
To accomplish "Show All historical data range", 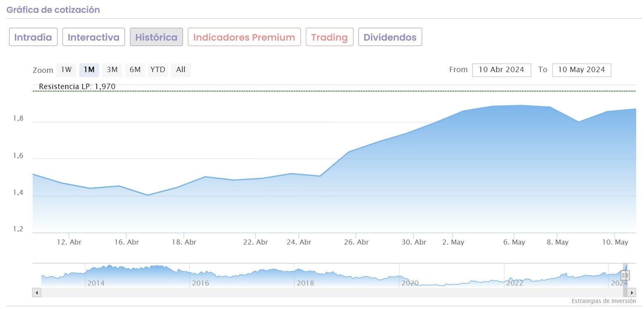I will click(181, 70).
